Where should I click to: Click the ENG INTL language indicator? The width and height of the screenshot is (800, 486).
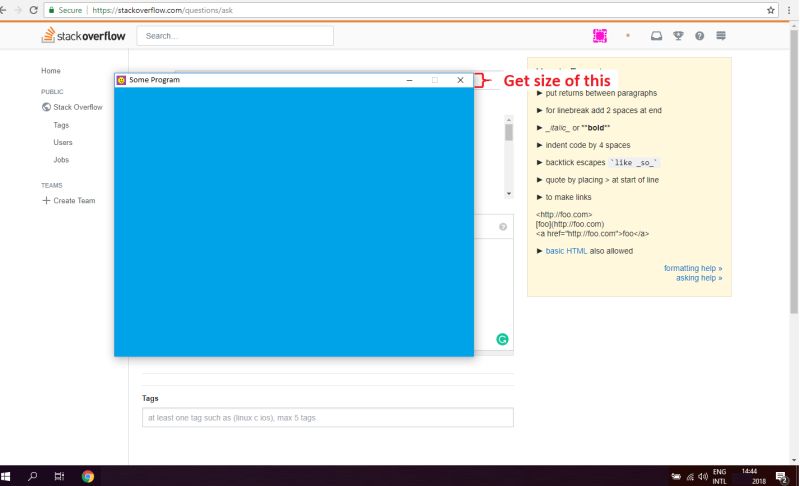[719, 476]
